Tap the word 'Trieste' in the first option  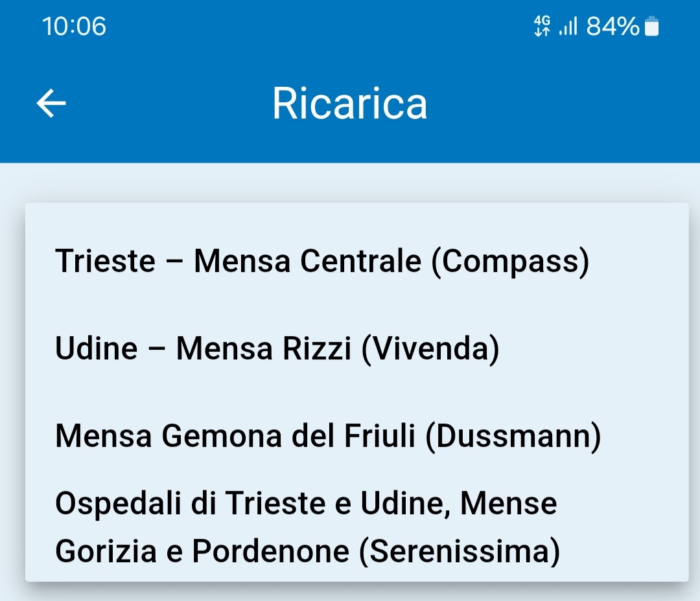tap(106, 261)
